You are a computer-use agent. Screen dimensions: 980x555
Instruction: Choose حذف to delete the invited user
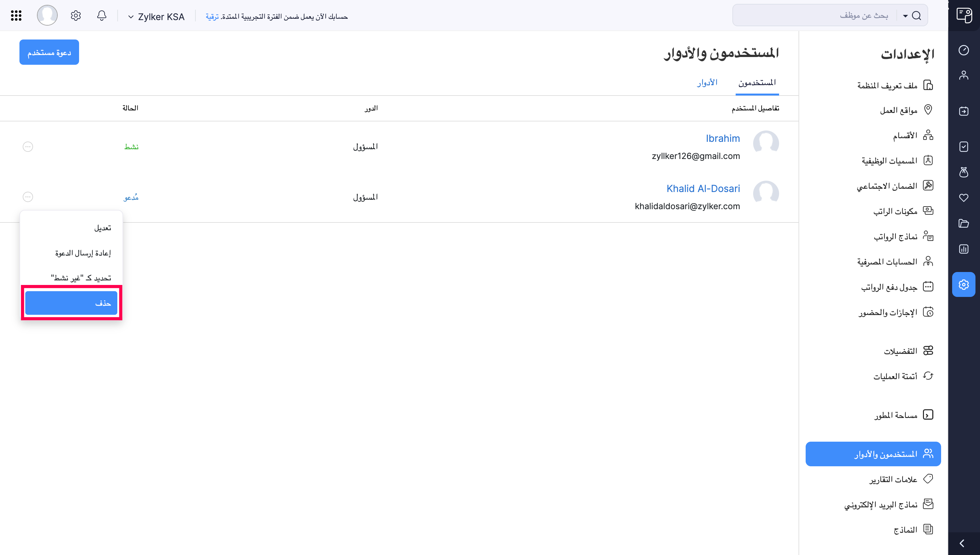pos(71,303)
